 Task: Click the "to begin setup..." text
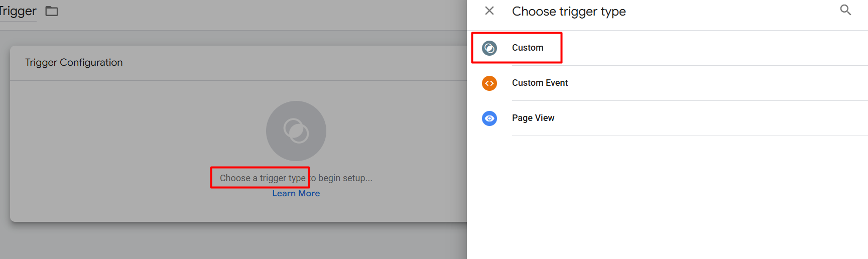341,178
